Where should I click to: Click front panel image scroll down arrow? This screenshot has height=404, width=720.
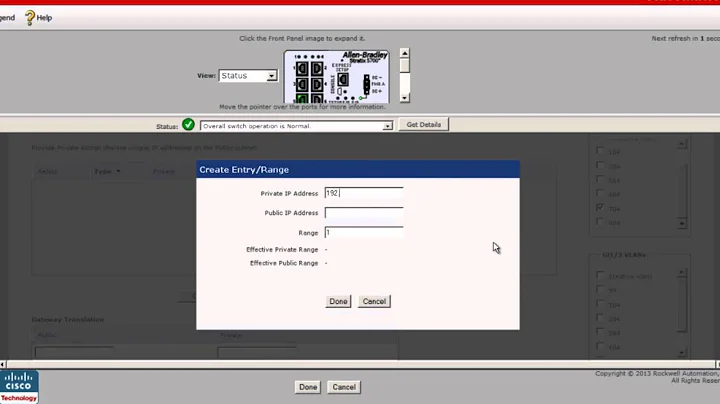pos(405,98)
